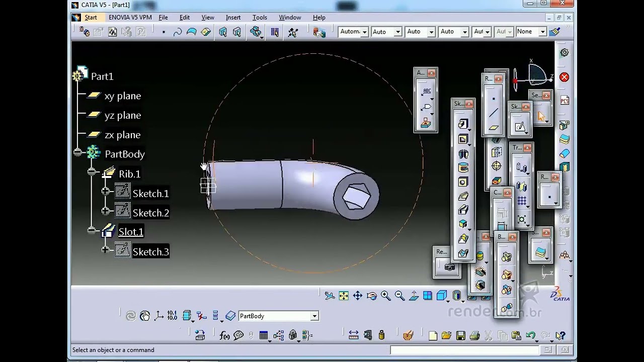Screen dimensions: 644x362
Task: Click the Zoom In magnifier icon
Action: click(x=386, y=296)
